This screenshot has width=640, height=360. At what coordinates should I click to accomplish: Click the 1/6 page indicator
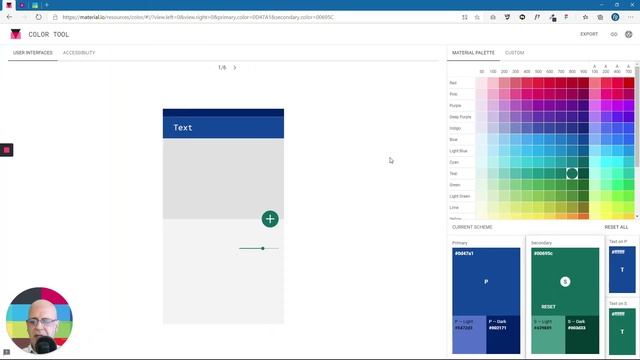222,67
